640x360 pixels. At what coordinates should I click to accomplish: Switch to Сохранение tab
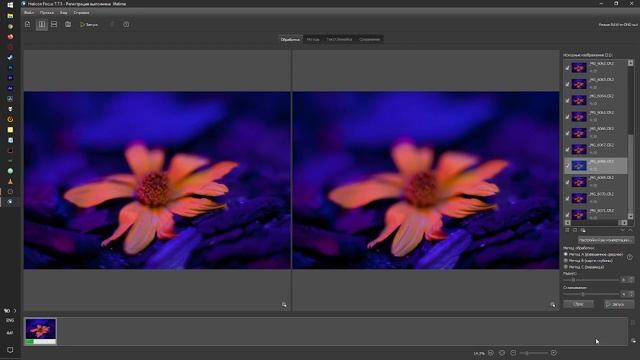(369, 40)
